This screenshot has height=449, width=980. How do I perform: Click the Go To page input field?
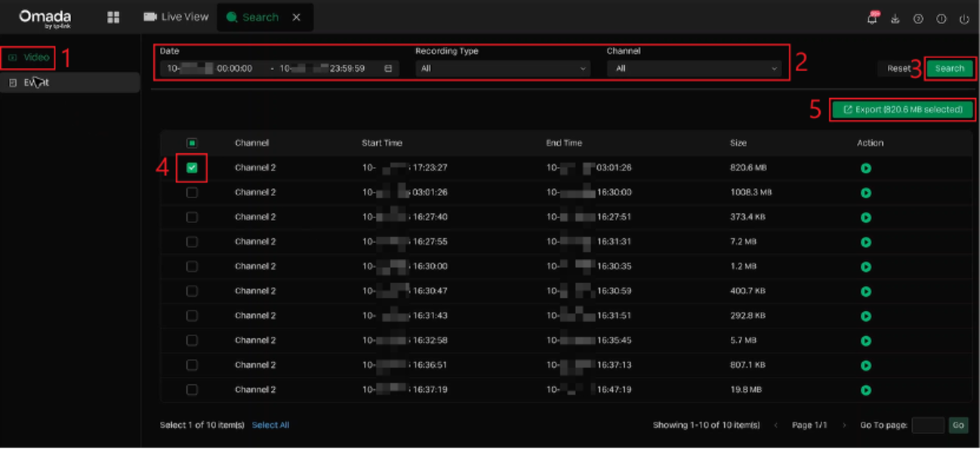pos(928,426)
